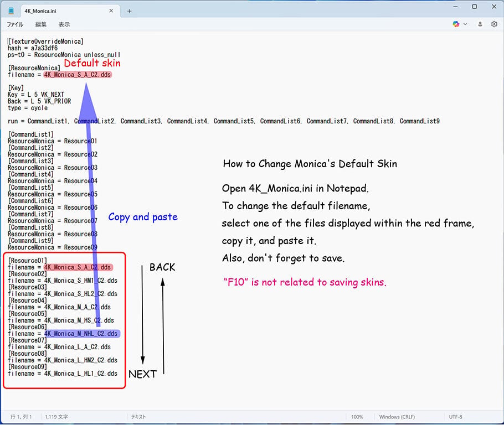Click the Notepad app icon in title bar

[11, 11]
